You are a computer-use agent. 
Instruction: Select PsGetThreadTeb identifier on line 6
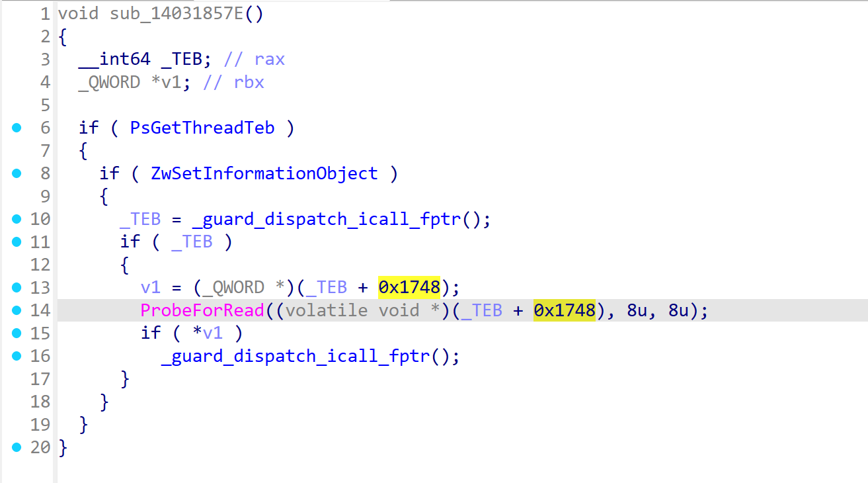(202, 128)
